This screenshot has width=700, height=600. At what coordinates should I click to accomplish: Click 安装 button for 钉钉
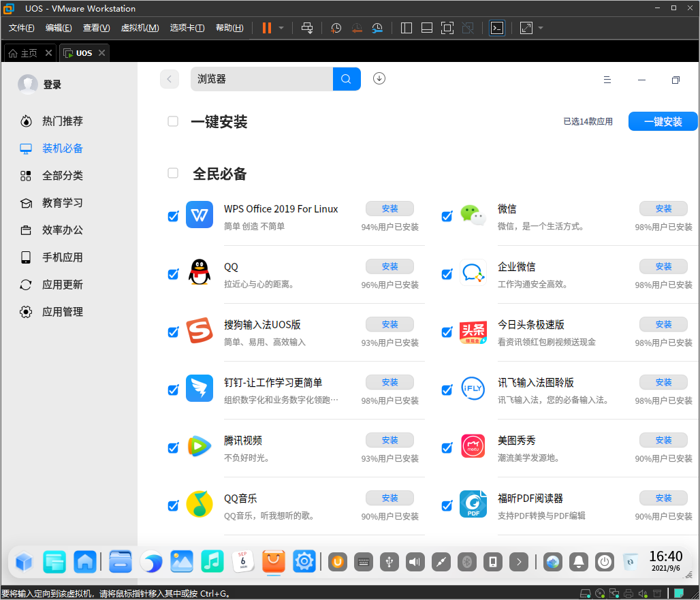389,382
